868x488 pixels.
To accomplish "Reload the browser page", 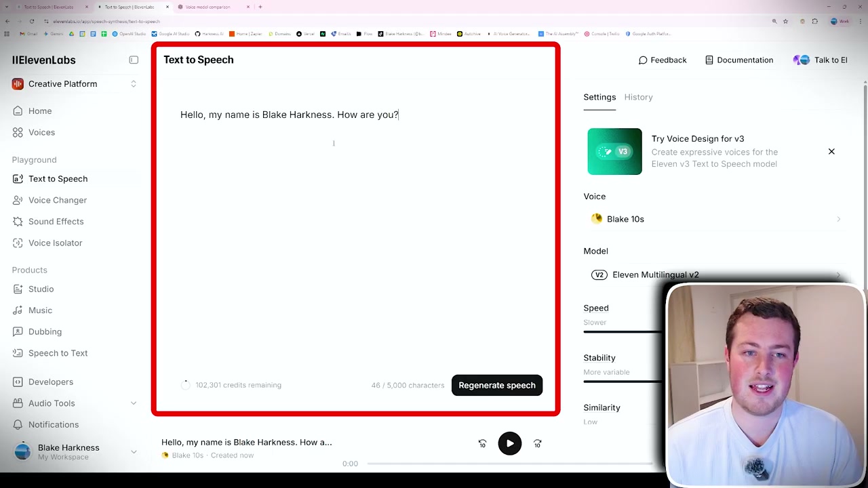I will pos(32,21).
